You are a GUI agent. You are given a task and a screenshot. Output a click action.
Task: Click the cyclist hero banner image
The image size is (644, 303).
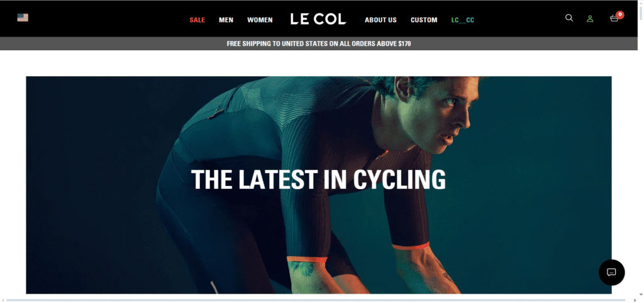[319, 185]
